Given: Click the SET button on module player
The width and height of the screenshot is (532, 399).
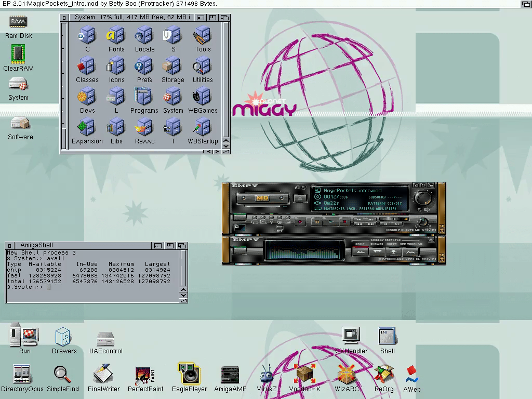Looking at the screenshot, I should point(279,228).
